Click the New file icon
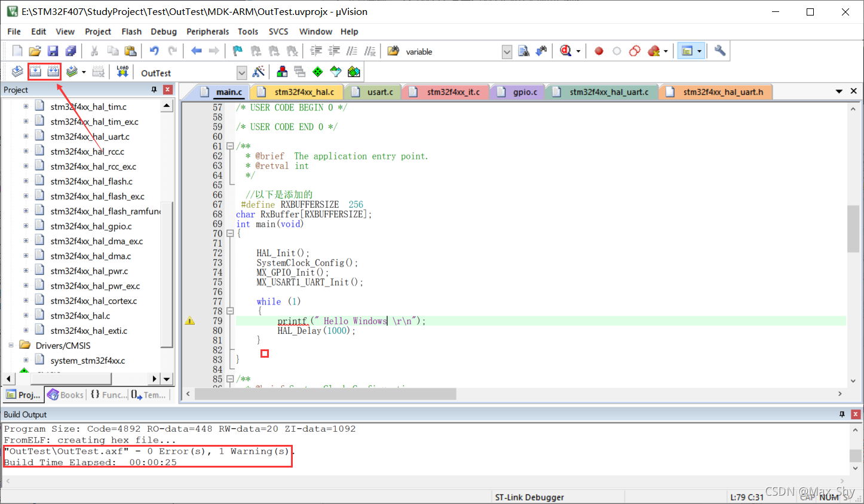 pyautogui.click(x=17, y=51)
